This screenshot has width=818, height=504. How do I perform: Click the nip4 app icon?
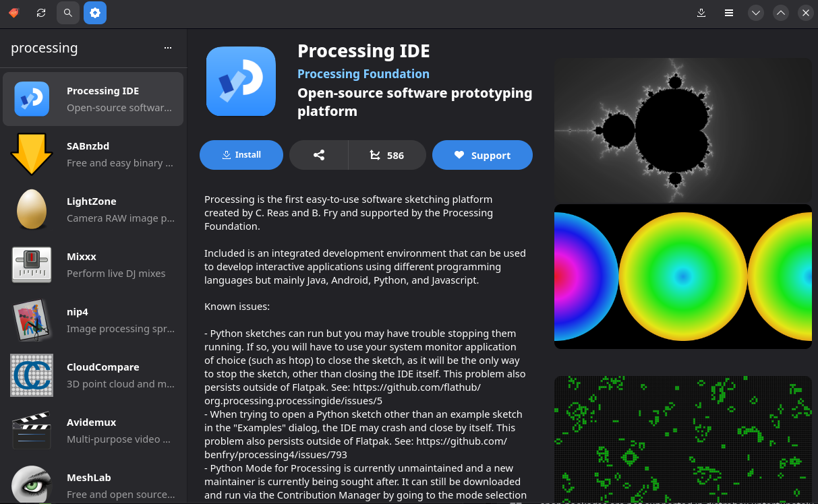32,320
